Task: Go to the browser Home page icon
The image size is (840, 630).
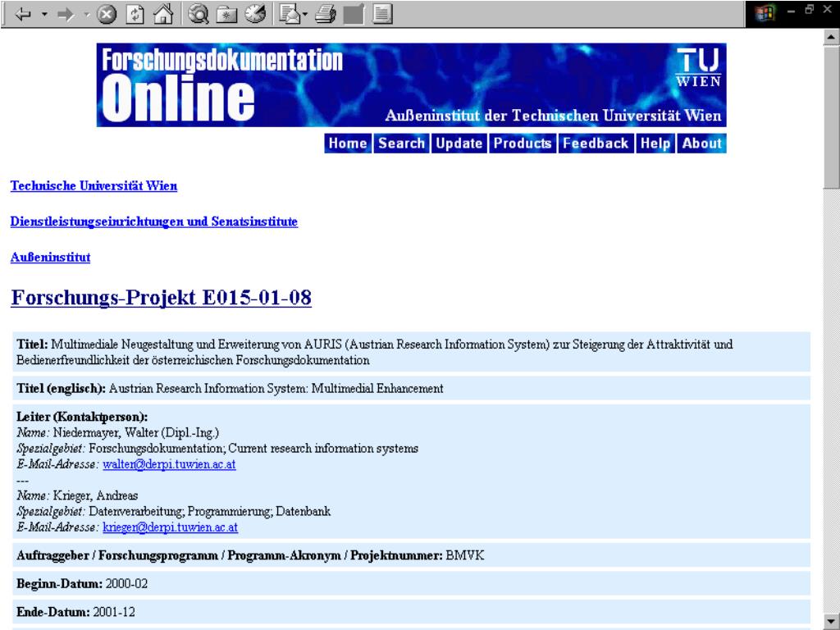Action: pyautogui.click(x=163, y=15)
